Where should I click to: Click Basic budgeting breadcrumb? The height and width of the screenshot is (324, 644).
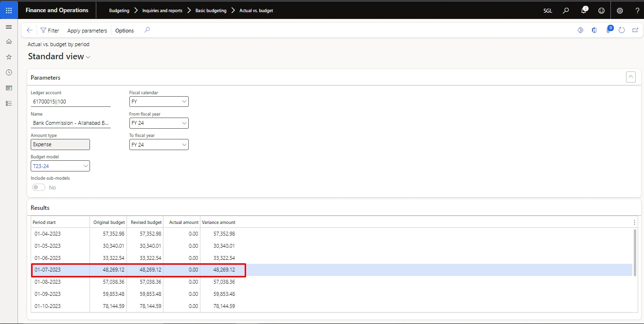pos(211,10)
